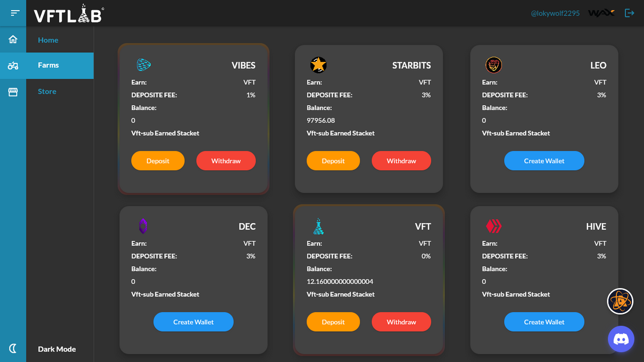Open the @lokywolf2295 account link
644x362 pixels.
coord(555,13)
